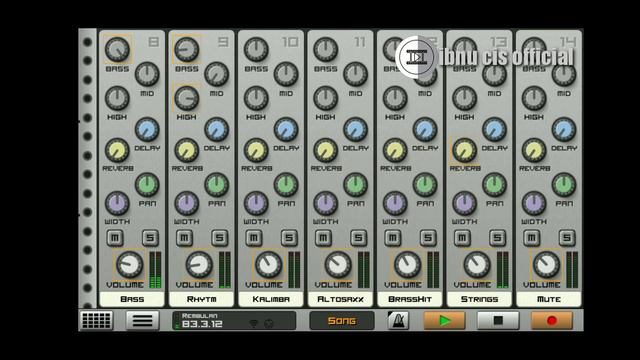This screenshot has width=640, height=360.
Task: Mute the Bass channel with M
Action: pyautogui.click(x=115, y=238)
